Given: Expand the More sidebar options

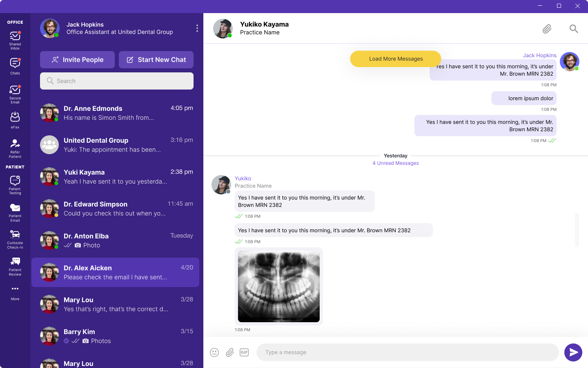Looking at the screenshot, I should [15, 292].
